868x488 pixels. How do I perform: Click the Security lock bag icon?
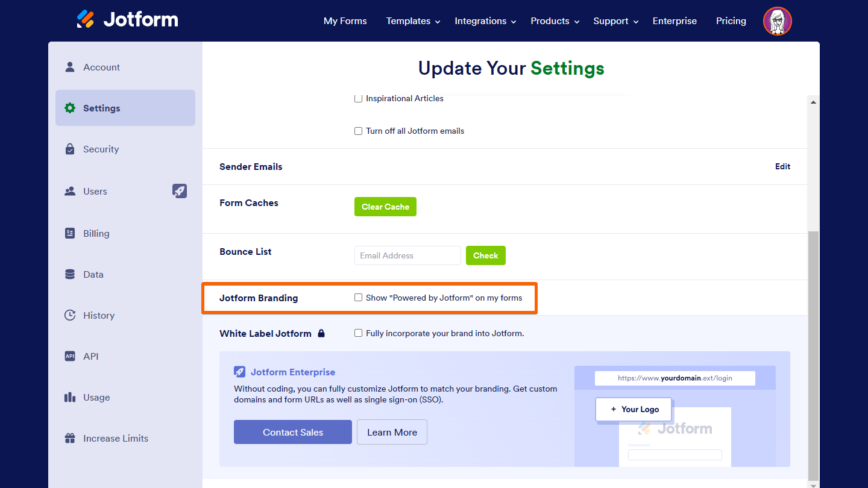(x=70, y=149)
